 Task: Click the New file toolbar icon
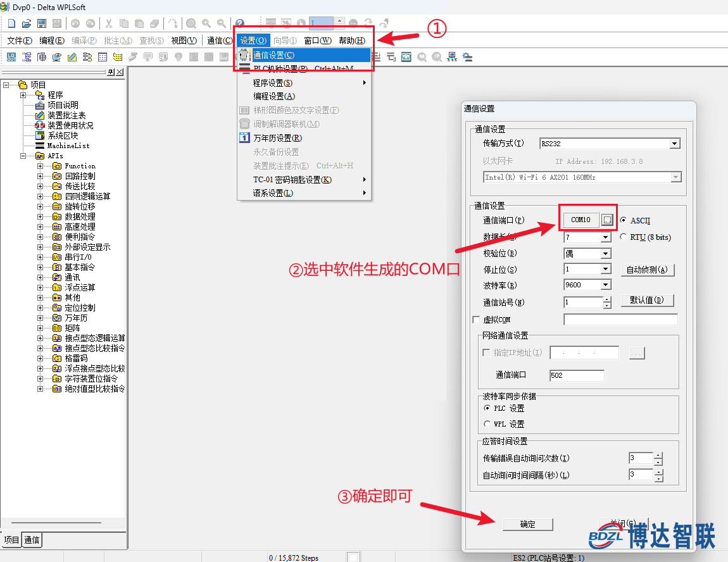point(11,23)
